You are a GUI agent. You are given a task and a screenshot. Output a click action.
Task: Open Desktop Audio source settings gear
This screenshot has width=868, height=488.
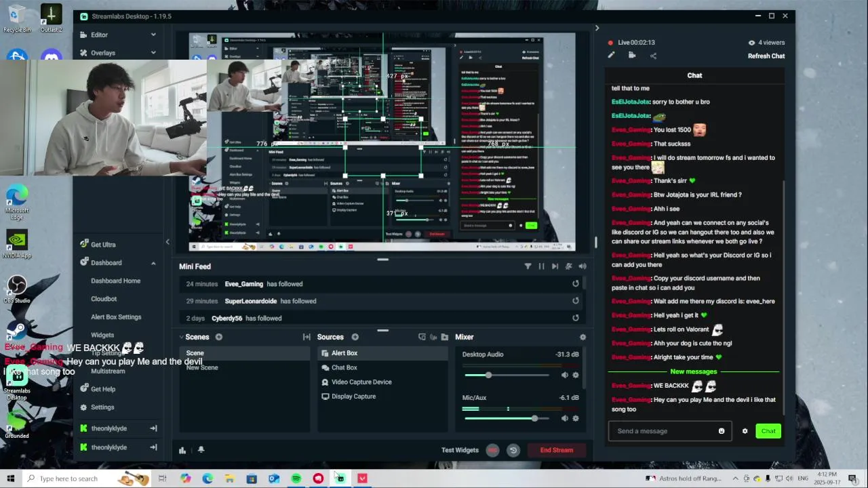(576, 375)
